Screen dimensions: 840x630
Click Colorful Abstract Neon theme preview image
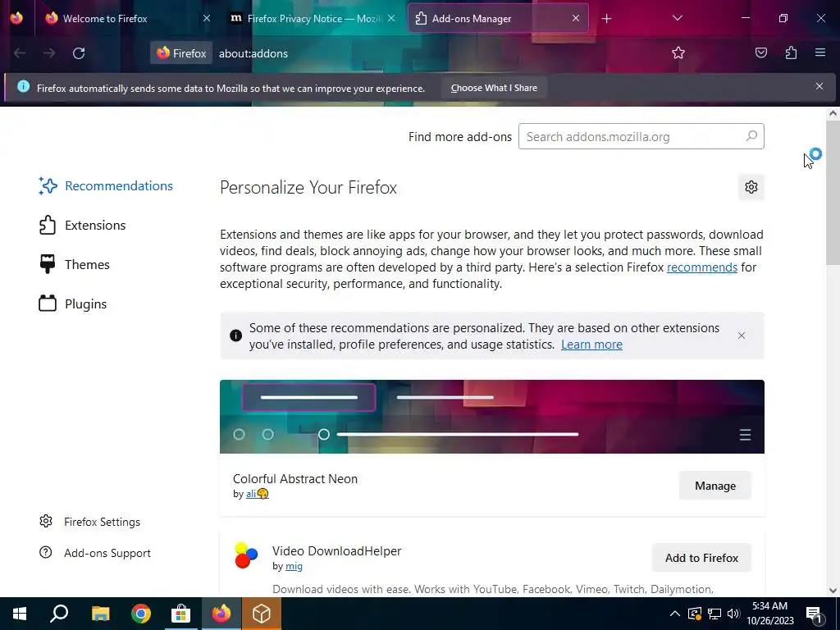492,417
